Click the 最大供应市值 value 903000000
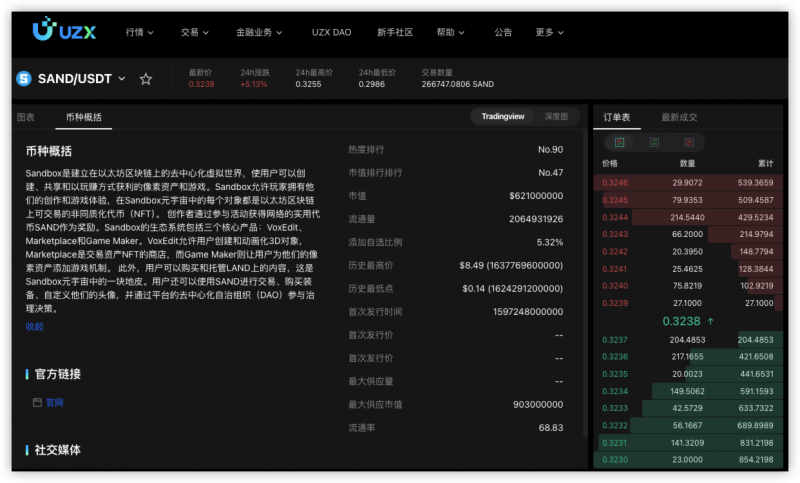 coord(538,404)
